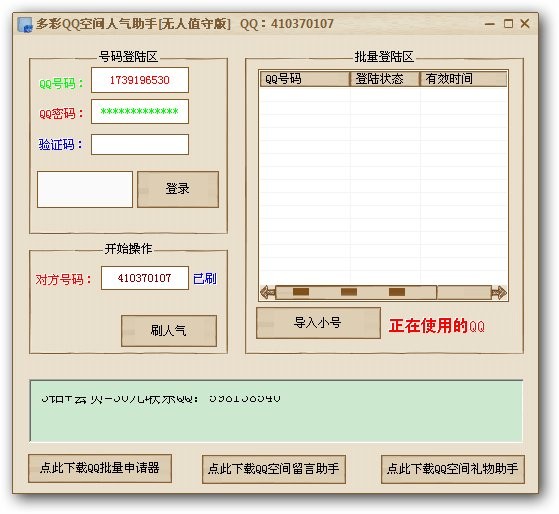Screen dimensions: 559x514
Task: Click 点此下载QQ批量申请器 button
Action: (100, 468)
